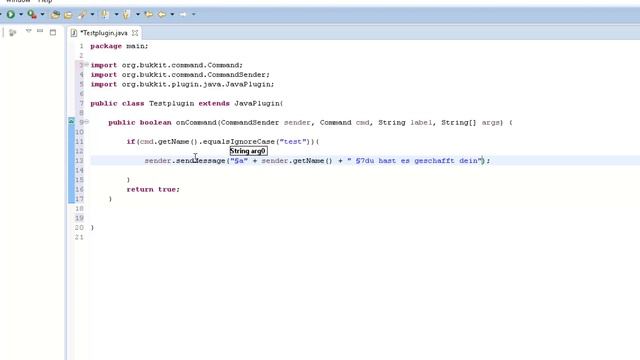Click 'return true;' on line 16
The image size is (640, 360).
153,189
